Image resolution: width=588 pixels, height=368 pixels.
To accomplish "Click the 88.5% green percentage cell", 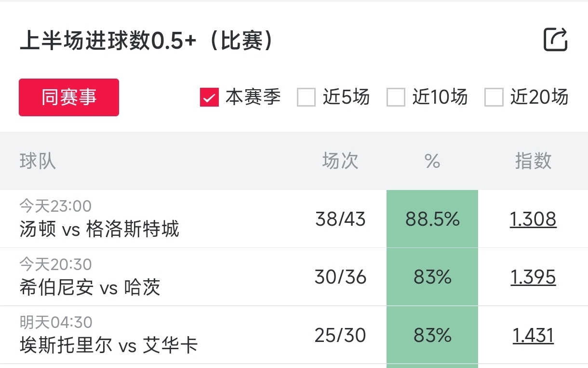I will point(432,219).
